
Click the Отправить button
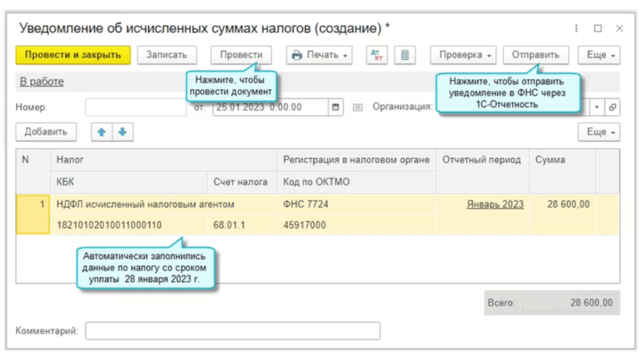coord(535,55)
